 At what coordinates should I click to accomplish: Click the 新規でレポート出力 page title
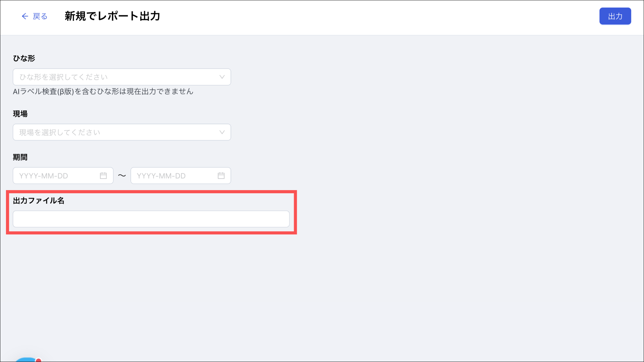(112, 16)
